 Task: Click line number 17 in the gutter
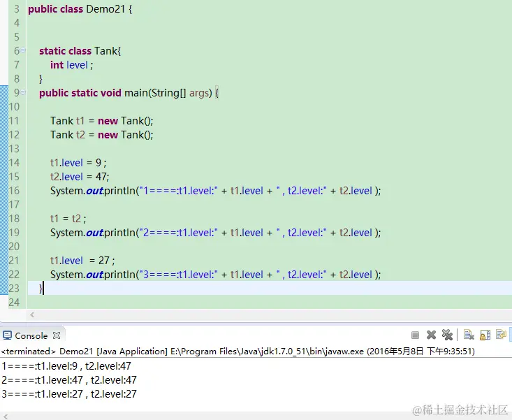click(14, 205)
